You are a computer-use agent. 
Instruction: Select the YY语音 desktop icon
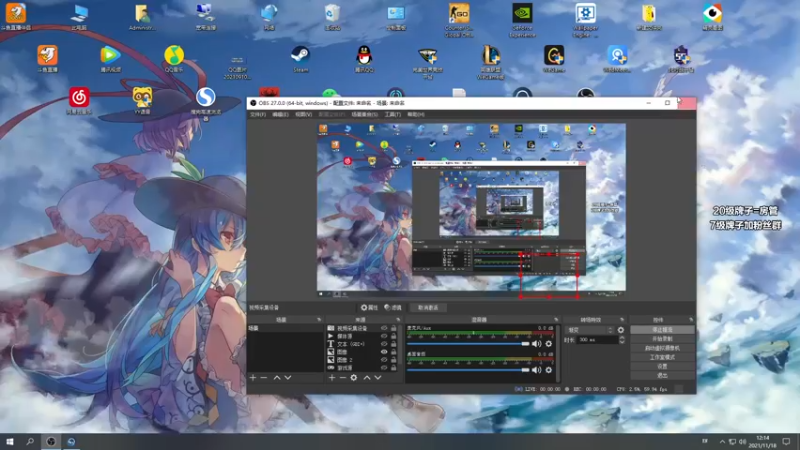[142, 101]
